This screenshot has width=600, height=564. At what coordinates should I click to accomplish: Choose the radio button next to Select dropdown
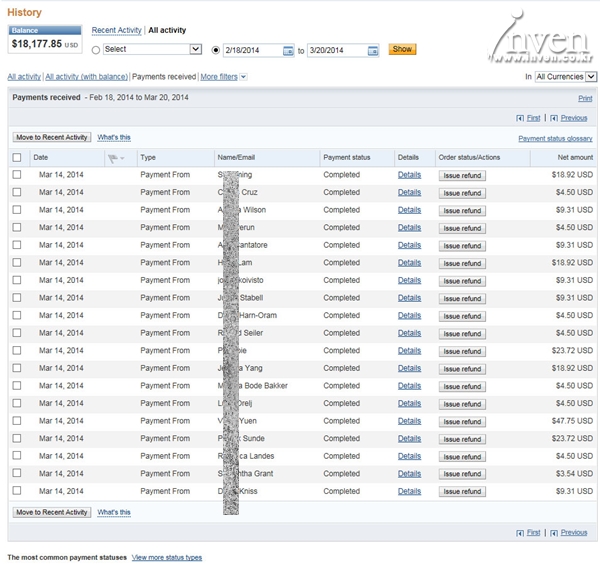(96, 49)
